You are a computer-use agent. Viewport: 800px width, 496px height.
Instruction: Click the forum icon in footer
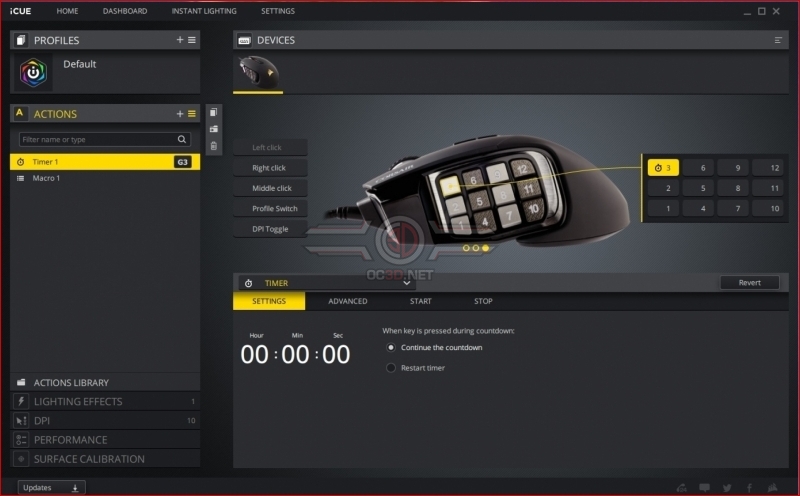tap(682, 488)
